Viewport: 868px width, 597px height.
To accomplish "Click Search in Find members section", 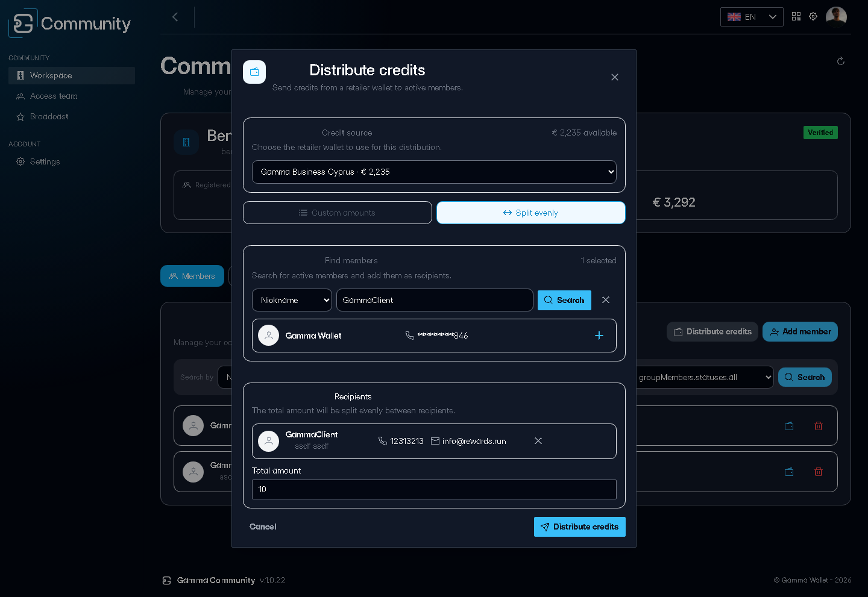I will [x=564, y=300].
